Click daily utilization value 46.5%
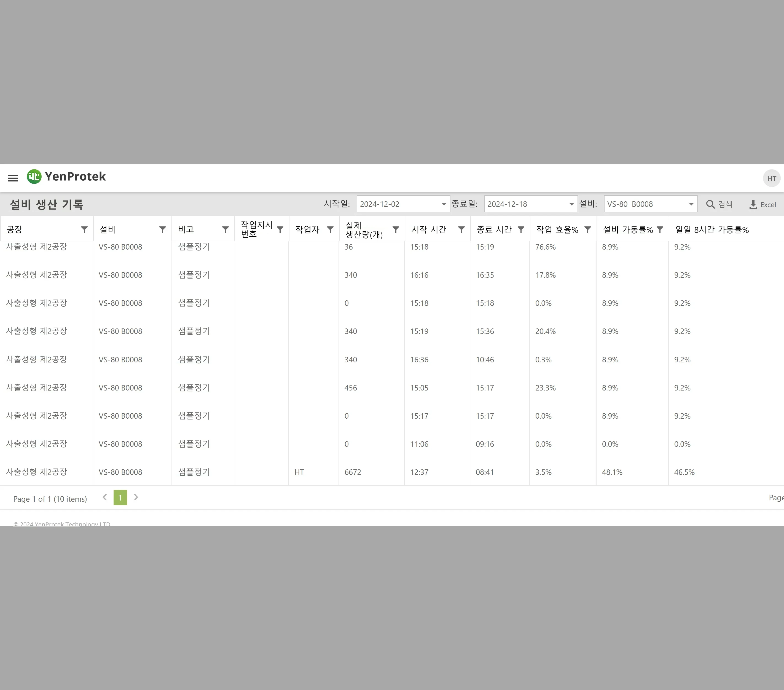The height and width of the screenshot is (690, 784). (x=684, y=472)
